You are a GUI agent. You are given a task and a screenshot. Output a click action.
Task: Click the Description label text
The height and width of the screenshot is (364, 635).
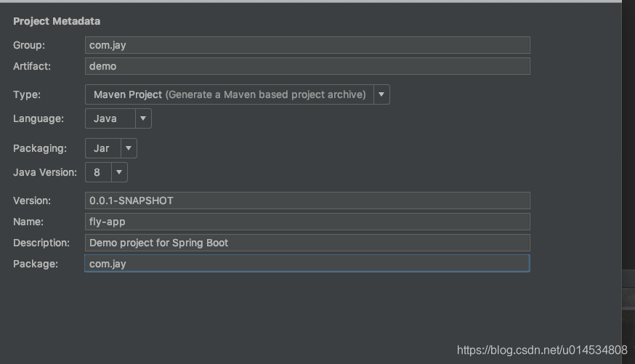(x=41, y=243)
